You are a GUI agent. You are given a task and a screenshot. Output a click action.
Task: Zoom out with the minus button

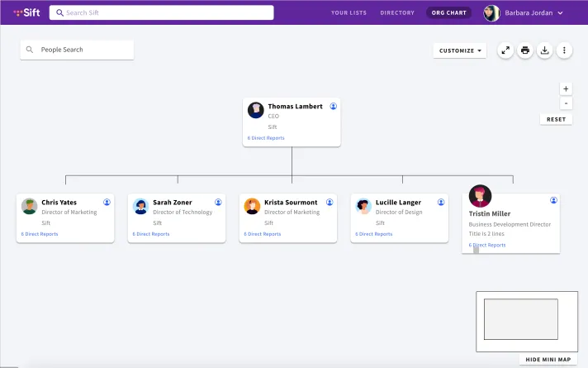(566, 103)
